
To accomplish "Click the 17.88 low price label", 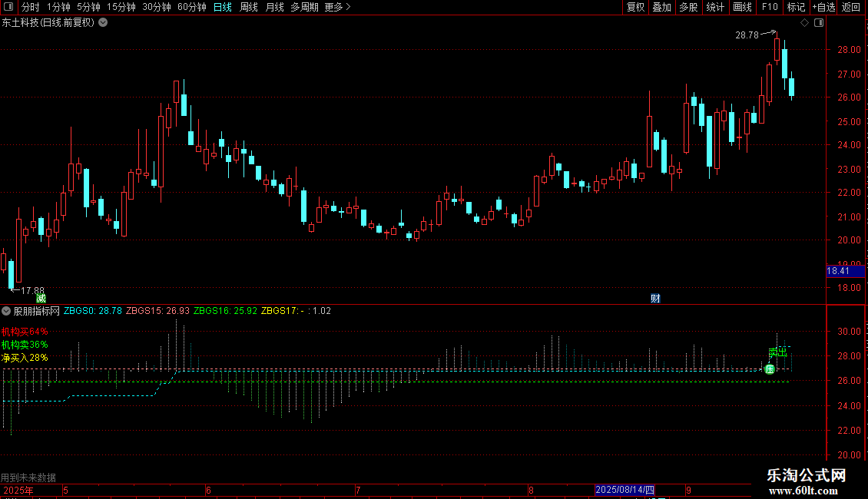I will [x=32, y=290].
